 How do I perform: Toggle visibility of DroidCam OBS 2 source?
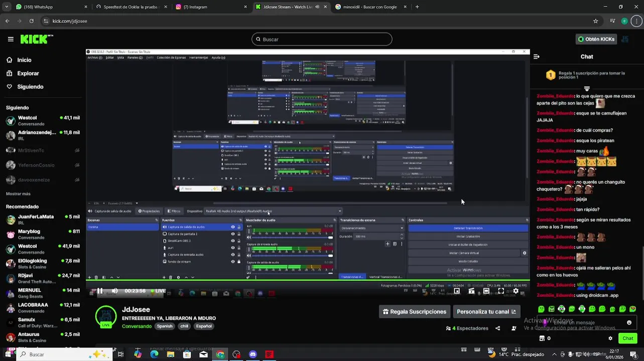[x=232, y=241]
